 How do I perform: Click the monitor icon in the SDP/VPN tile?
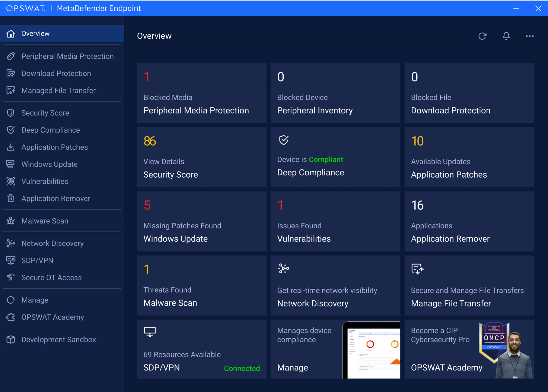tap(150, 332)
